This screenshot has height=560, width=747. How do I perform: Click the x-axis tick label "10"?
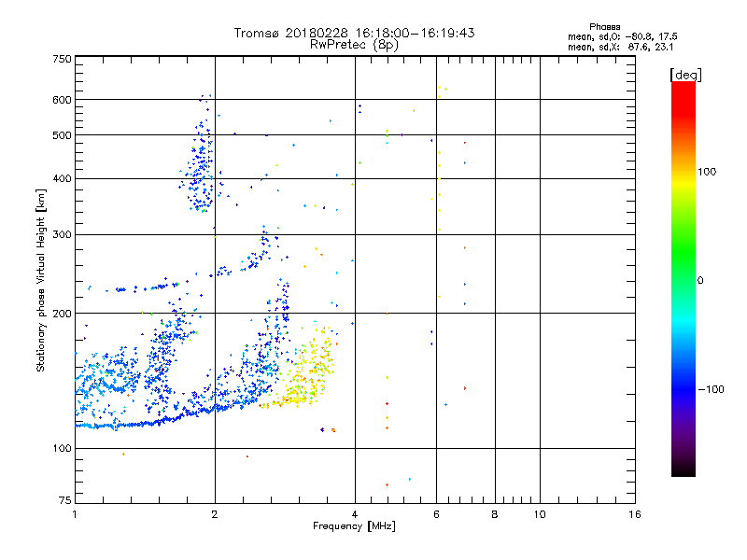[540, 514]
